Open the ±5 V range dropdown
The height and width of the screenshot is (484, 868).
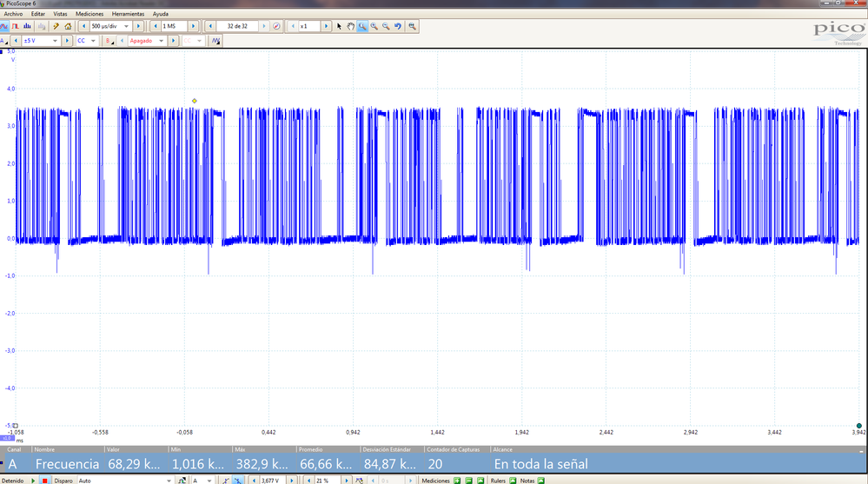pos(55,41)
